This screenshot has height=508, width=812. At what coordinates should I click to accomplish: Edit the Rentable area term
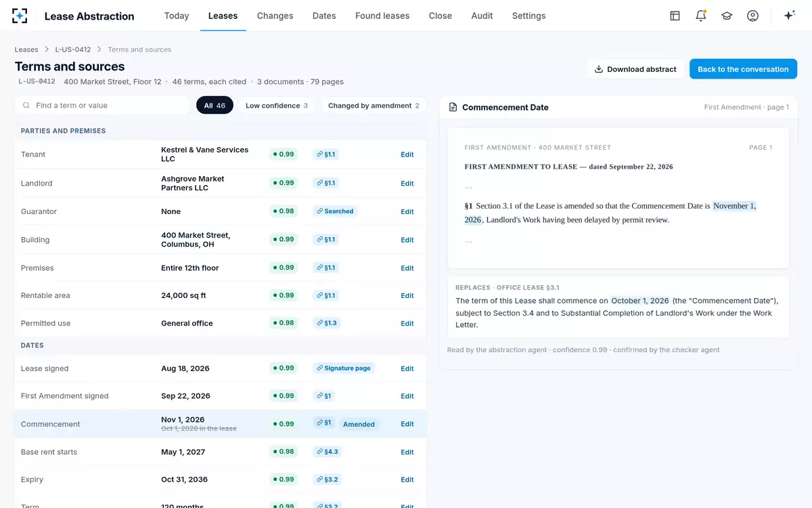pyautogui.click(x=407, y=296)
